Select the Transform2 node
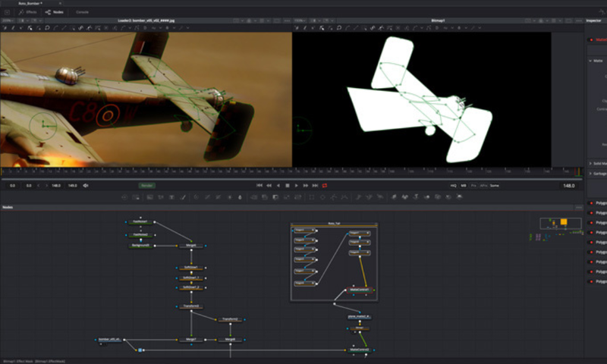Viewport: 607px width, 364px height. [230, 319]
